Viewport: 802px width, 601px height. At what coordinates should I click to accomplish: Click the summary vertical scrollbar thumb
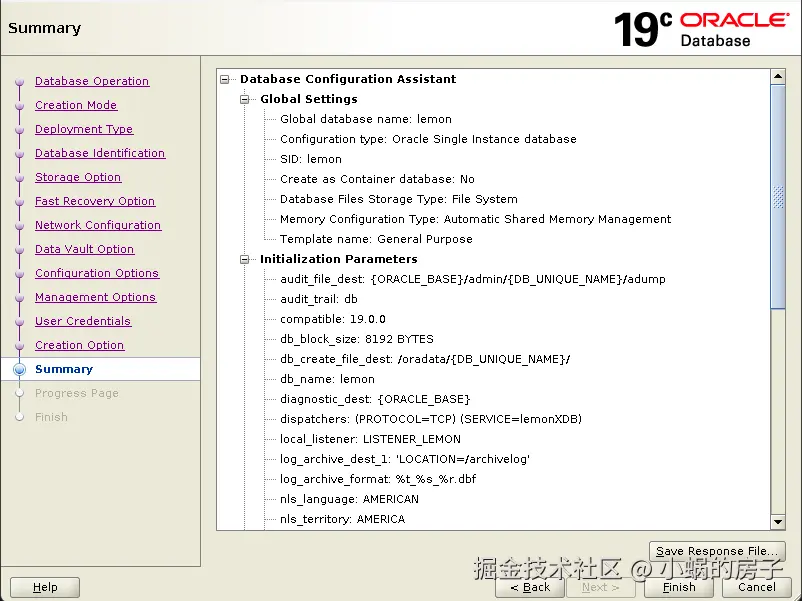(778, 197)
